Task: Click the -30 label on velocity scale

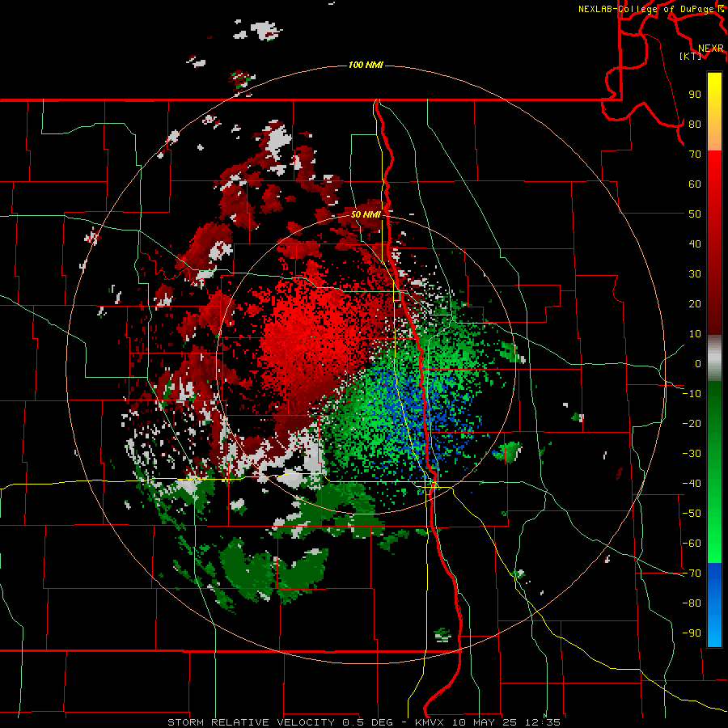Action: (692, 454)
